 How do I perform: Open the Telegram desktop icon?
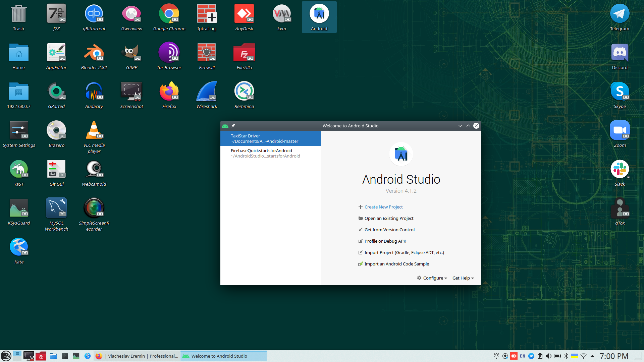point(619,14)
